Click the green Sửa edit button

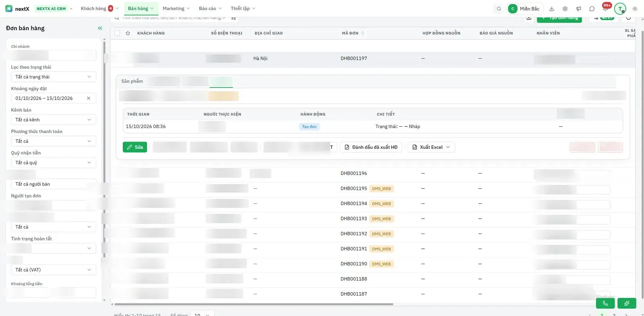tap(135, 147)
